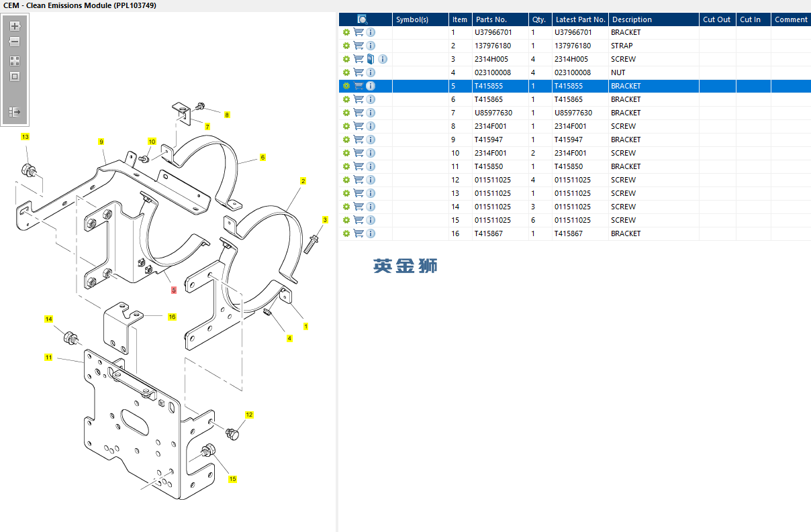
Task: Select callout 8 in the diagram
Action: pos(227,115)
